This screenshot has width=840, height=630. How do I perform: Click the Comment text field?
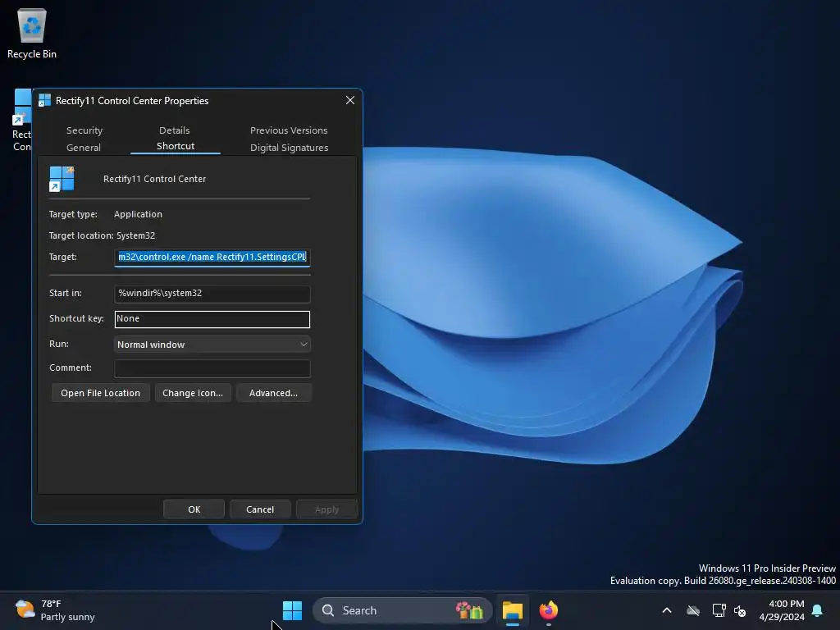click(x=212, y=368)
